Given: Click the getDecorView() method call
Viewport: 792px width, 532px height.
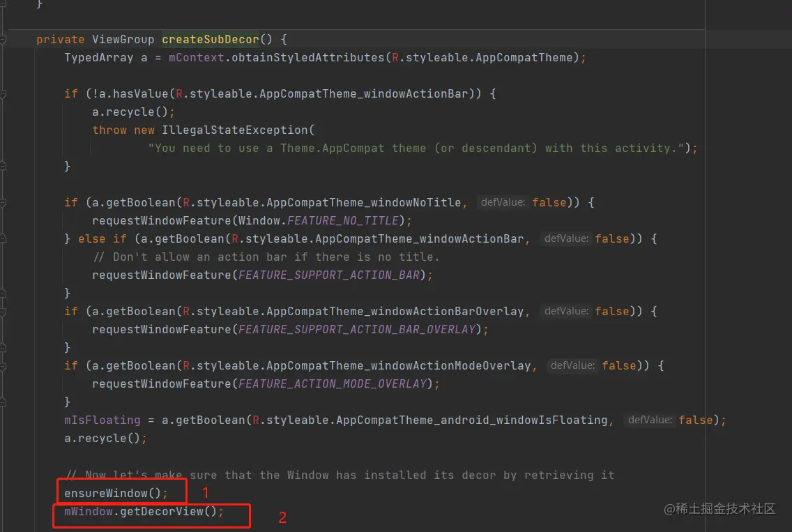Looking at the screenshot, I should click(x=169, y=512).
